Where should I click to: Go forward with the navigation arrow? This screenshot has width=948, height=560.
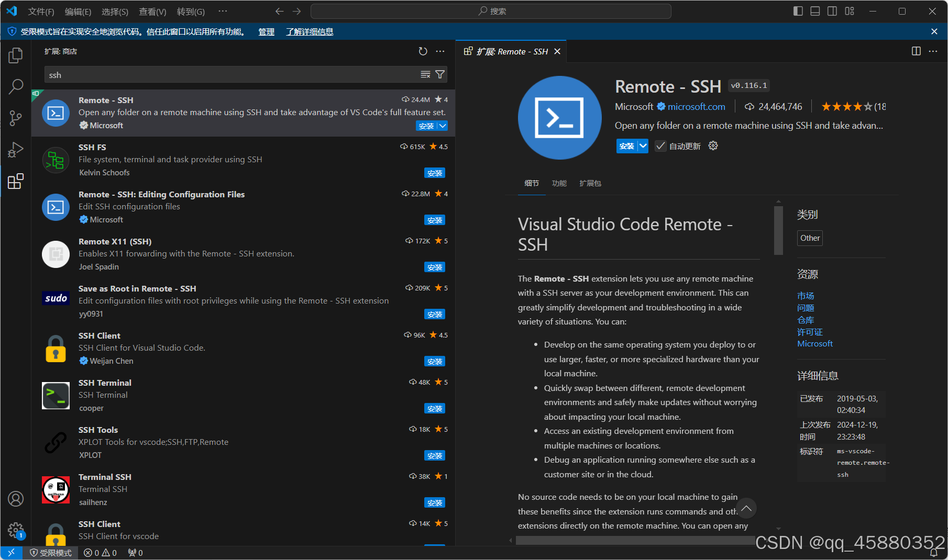[x=297, y=11]
